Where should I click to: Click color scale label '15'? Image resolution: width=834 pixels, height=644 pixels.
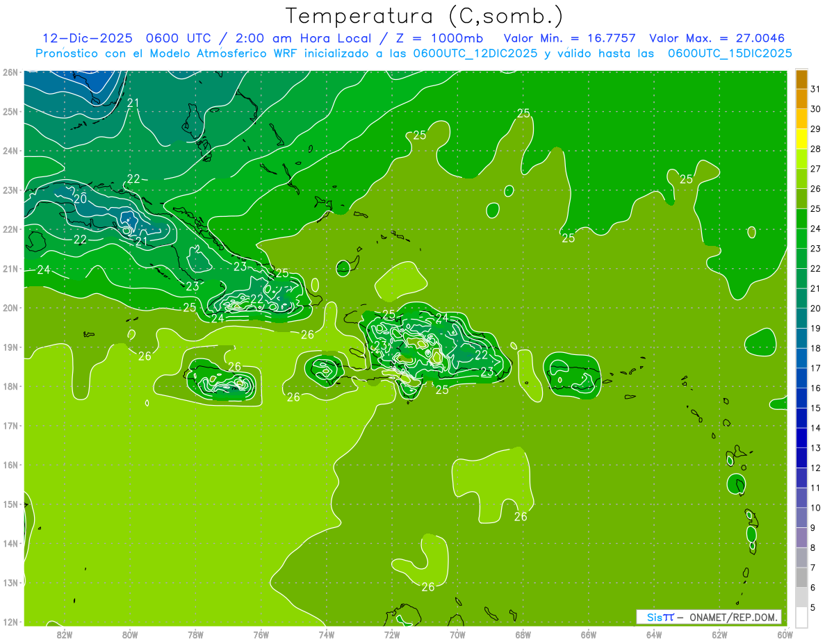[816, 408]
